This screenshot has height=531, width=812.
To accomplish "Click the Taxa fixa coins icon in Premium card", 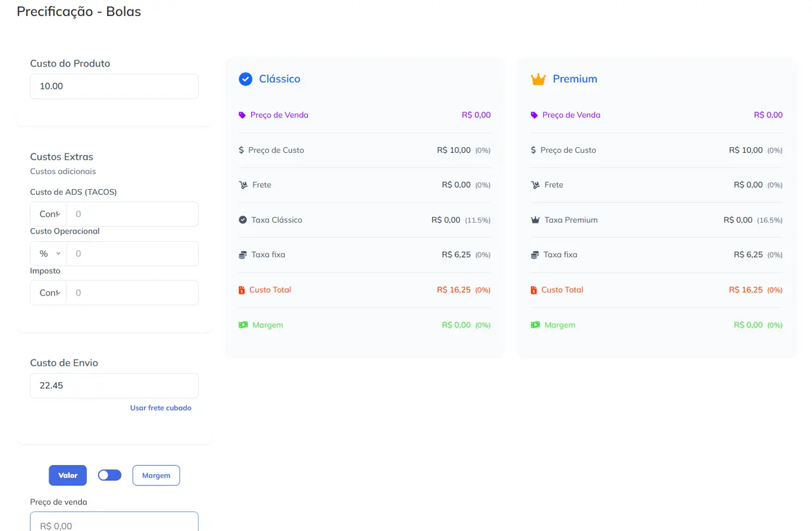I will [x=535, y=255].
